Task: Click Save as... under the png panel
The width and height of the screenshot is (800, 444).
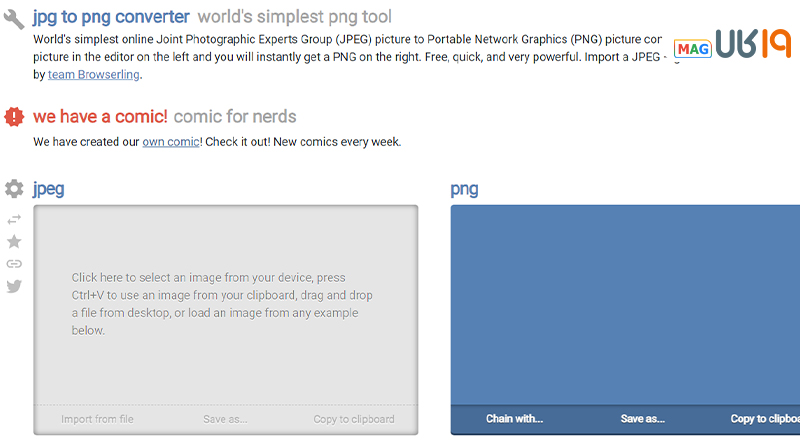Action: pyautogui.click(x=643, y=419)
